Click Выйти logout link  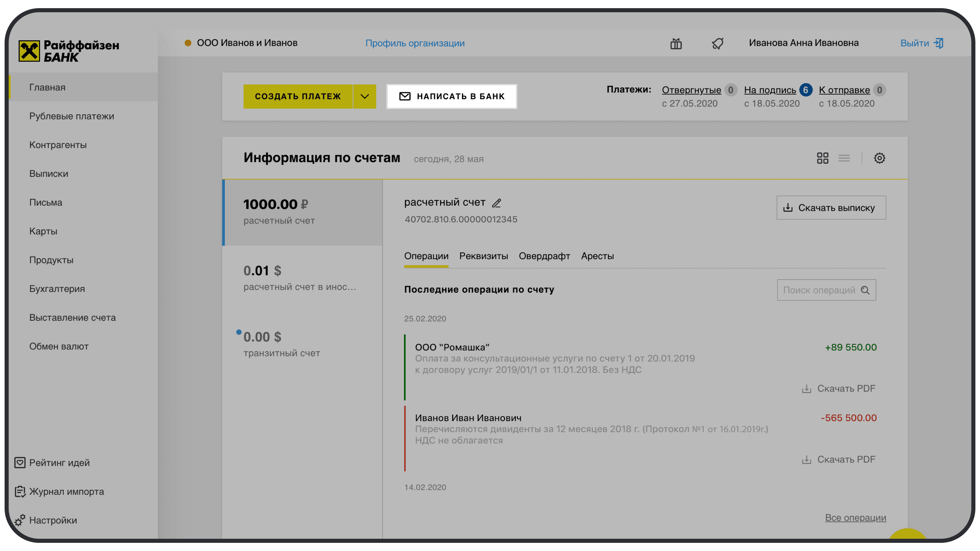(x=915, y=43)
